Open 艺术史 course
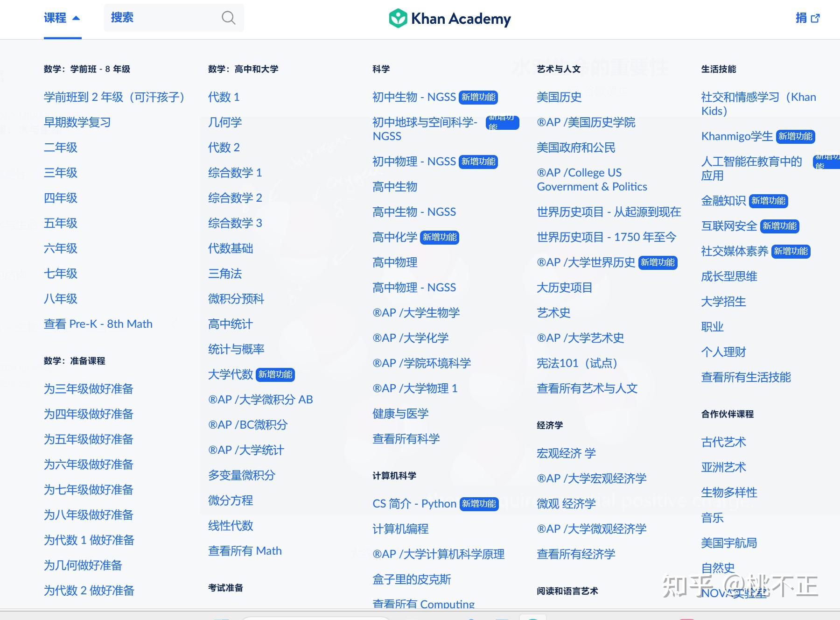Image resolution: width=840 pixels, height=620 pixels. [553, 313]
